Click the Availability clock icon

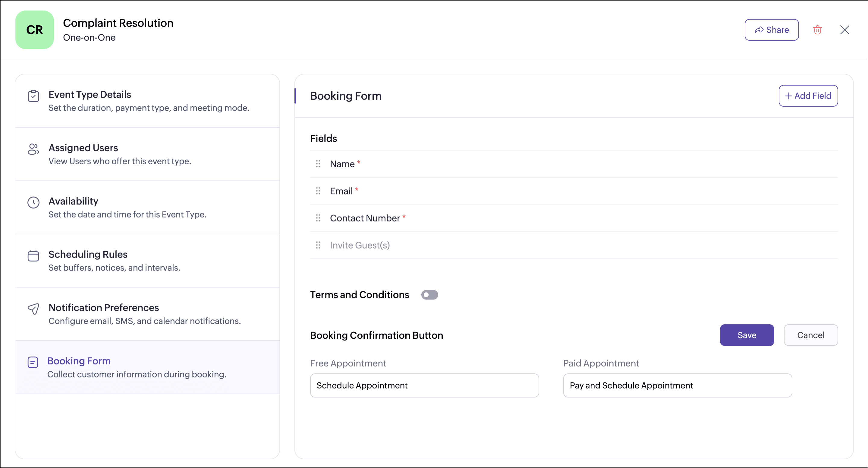click(33, 203)
